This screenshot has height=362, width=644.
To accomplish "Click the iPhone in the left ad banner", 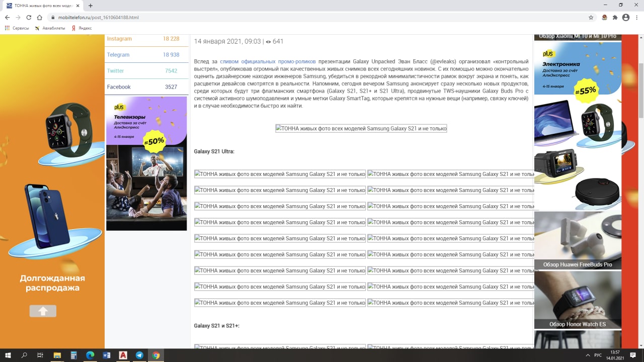I will tap(47, 217).
